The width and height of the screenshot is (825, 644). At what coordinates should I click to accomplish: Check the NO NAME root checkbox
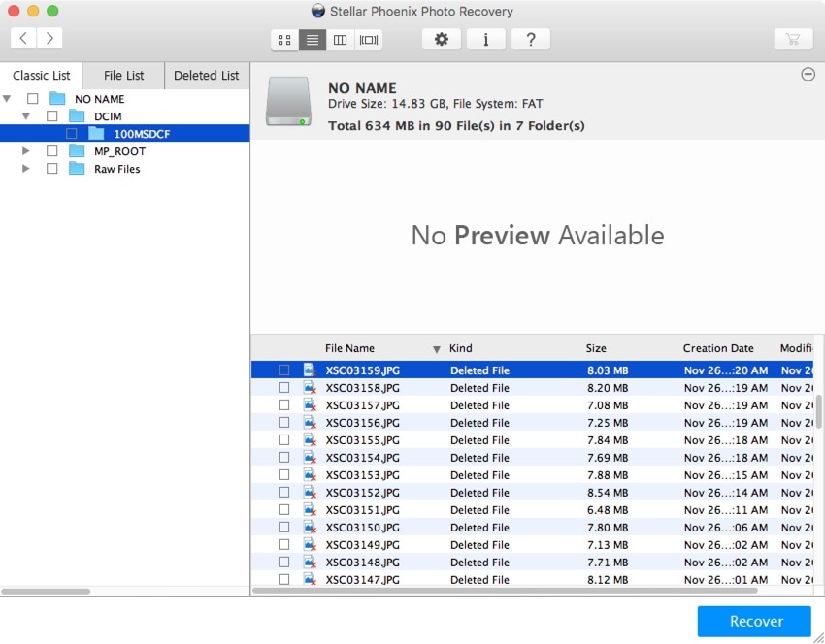point(33,98)
